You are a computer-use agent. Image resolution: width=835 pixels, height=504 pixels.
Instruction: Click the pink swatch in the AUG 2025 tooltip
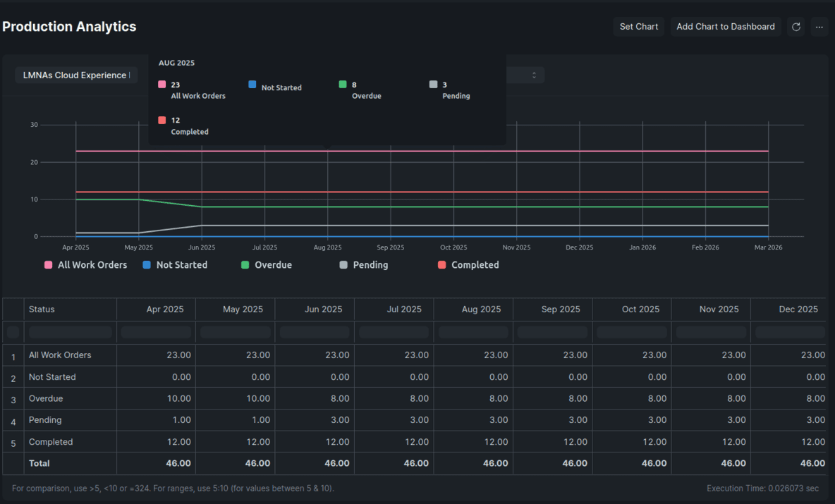click(161, 83)
